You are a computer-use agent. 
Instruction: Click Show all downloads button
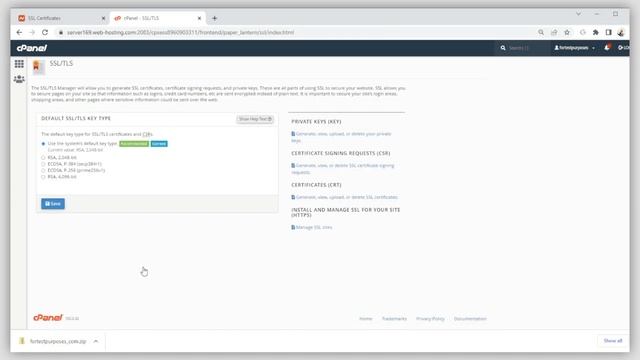click(613, 340)
